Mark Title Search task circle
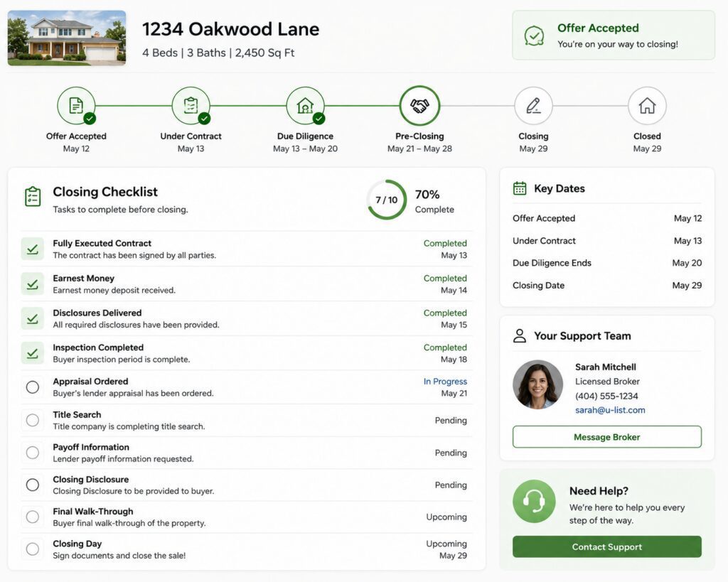728x582 pixels. tap(33, 420)
